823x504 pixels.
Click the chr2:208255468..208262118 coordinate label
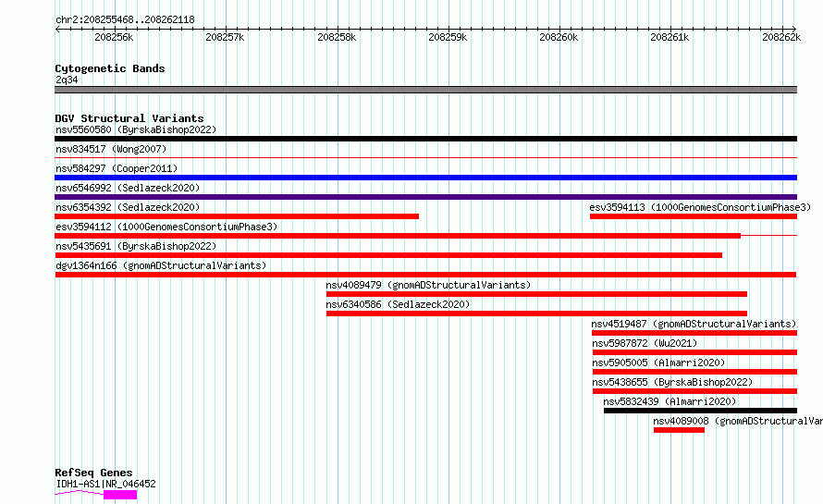(125, 20)
